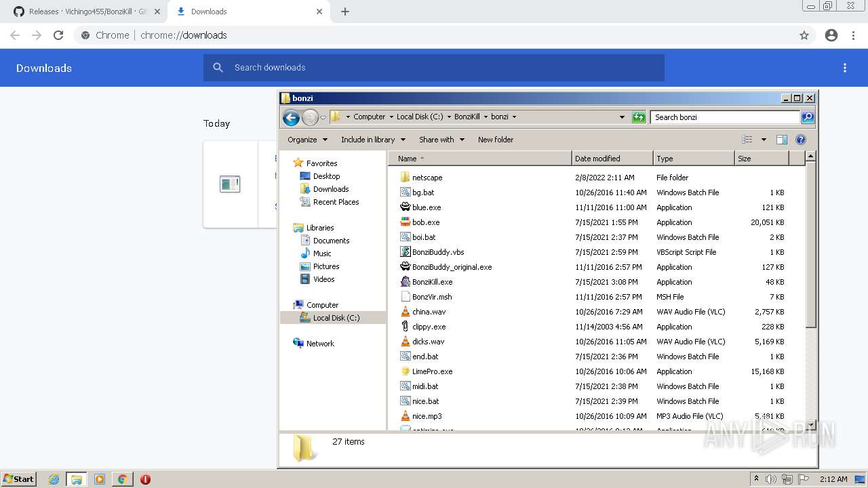The image size is (868, 488).
Task: Open Recent Places in navigation pane
Action: [x=336, y=202]
